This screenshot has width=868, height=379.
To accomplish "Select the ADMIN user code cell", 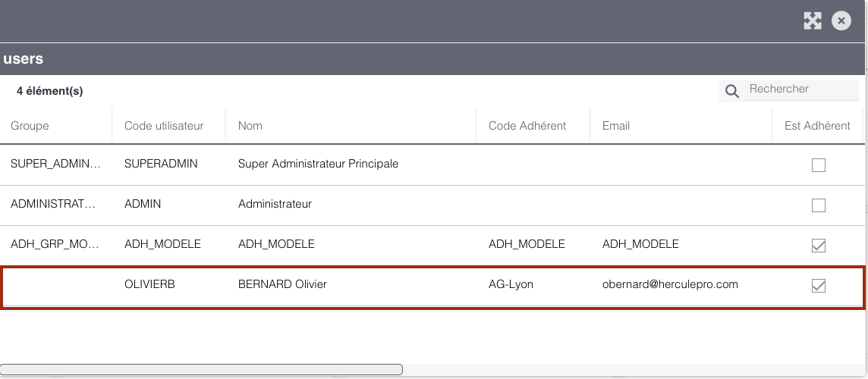I will click(x=143, y=204).
